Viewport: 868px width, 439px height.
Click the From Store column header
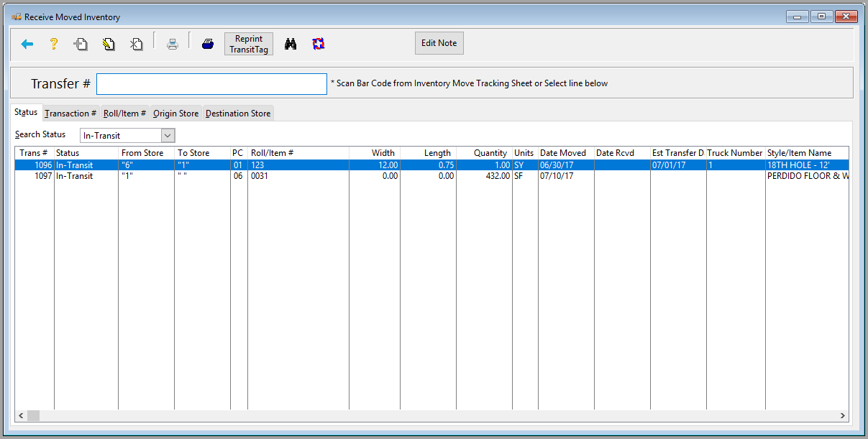[x=147, y=153]
